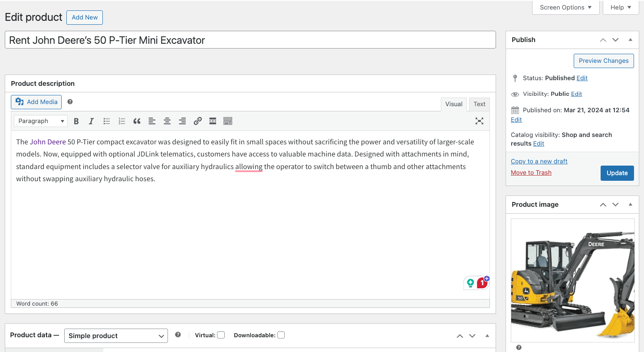Move the Product data box up
644x352 pixels.
pos(460,336)
